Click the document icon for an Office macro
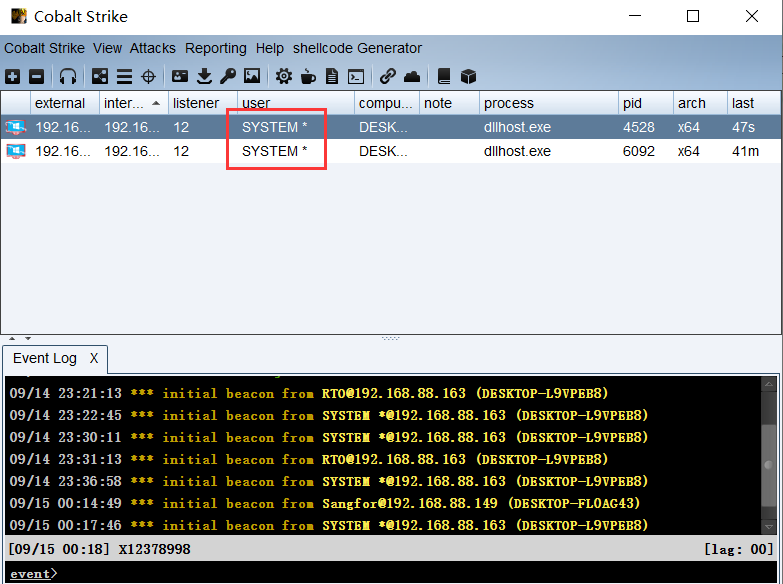 tap(332, 76)
